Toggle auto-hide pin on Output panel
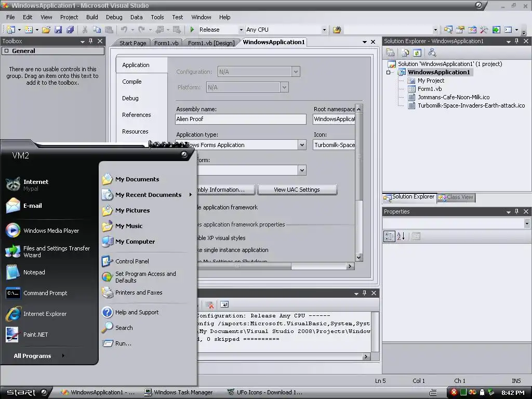 point(364,293)
